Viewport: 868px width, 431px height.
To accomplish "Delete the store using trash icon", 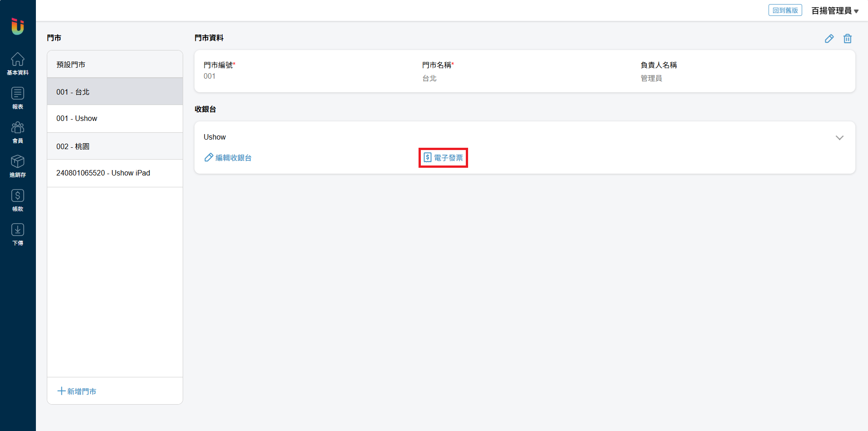I will pos(847,39).
